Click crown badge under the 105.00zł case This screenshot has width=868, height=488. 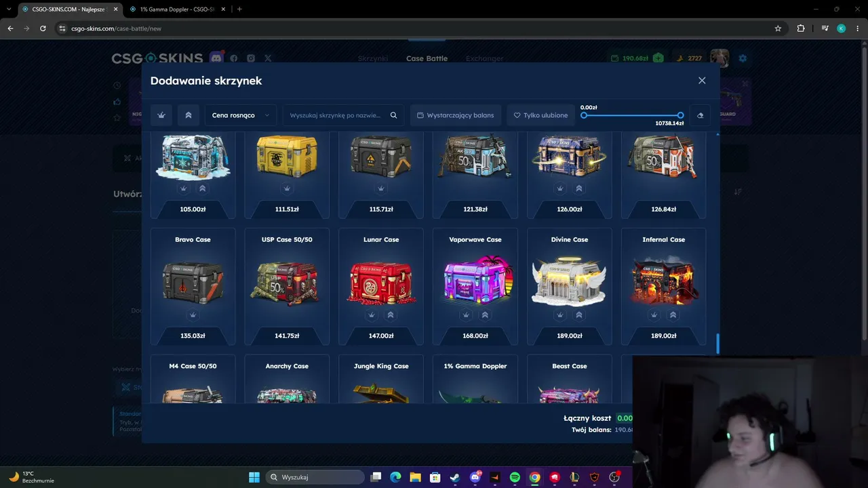point(183,188)
